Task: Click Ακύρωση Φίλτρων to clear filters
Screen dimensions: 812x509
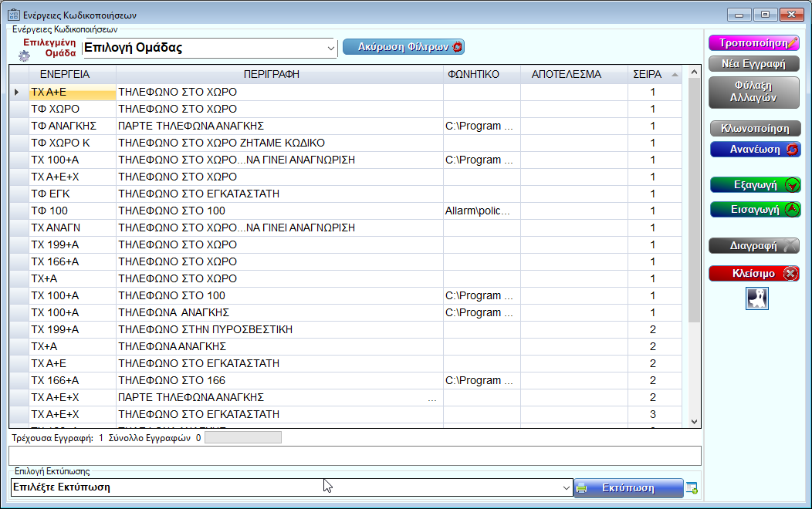Action: (403, 47)
